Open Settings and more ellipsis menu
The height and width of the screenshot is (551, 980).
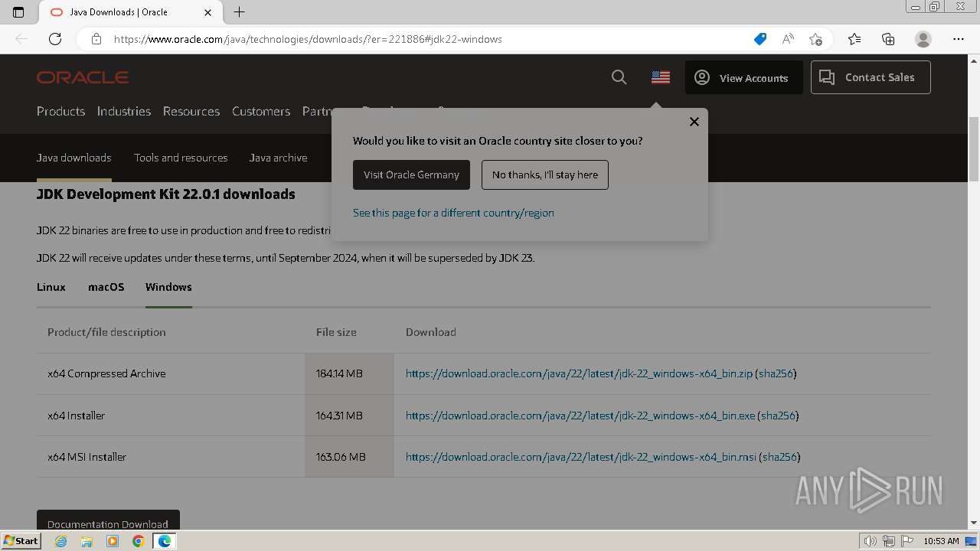pyautogui.click(x=959, y=39)
